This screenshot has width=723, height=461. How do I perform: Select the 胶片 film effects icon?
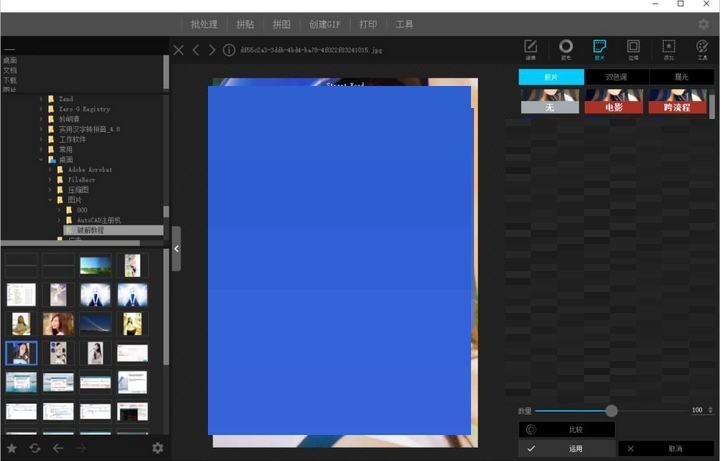599,50
